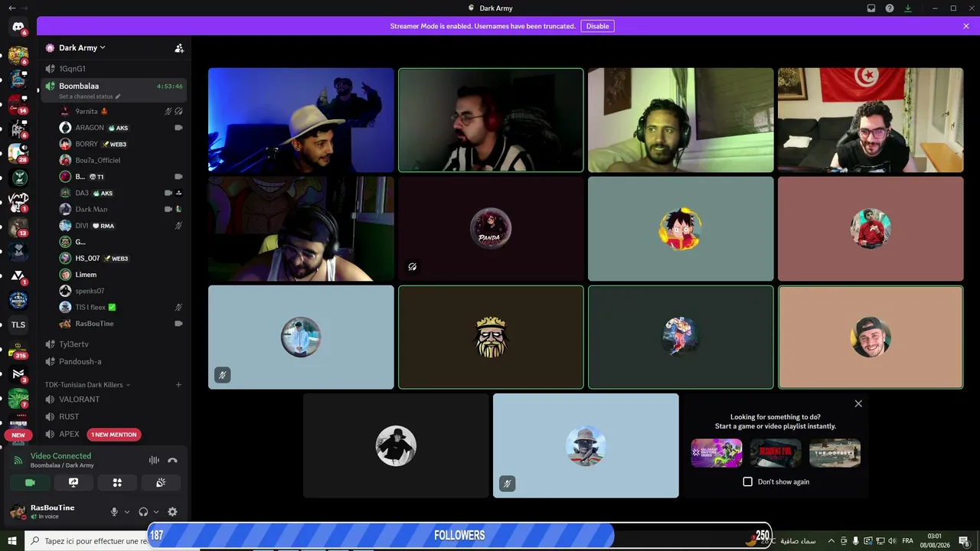Open User Settings gear
980x551 pixels.
tap(172, 512)
